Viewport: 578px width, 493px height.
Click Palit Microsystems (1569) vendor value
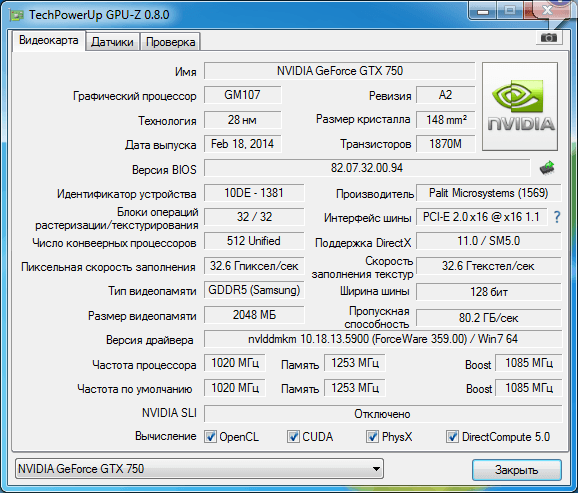(x=488, y=193)
